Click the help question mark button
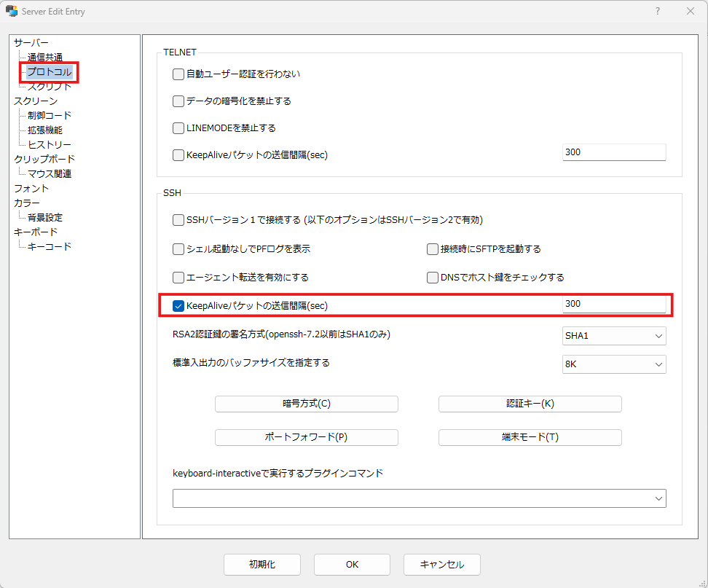The width and height of the screenshot is (708, 588). point(657,11)
